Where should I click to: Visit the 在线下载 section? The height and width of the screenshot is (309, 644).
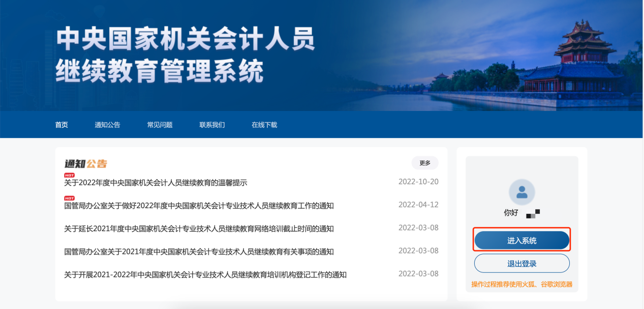(x=264, y=125)
